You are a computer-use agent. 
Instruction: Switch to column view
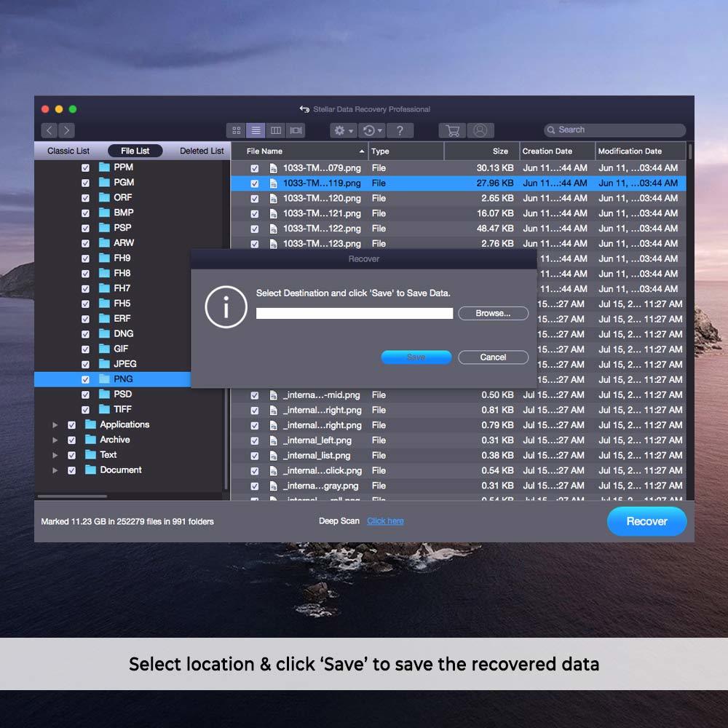pos(276,130)
